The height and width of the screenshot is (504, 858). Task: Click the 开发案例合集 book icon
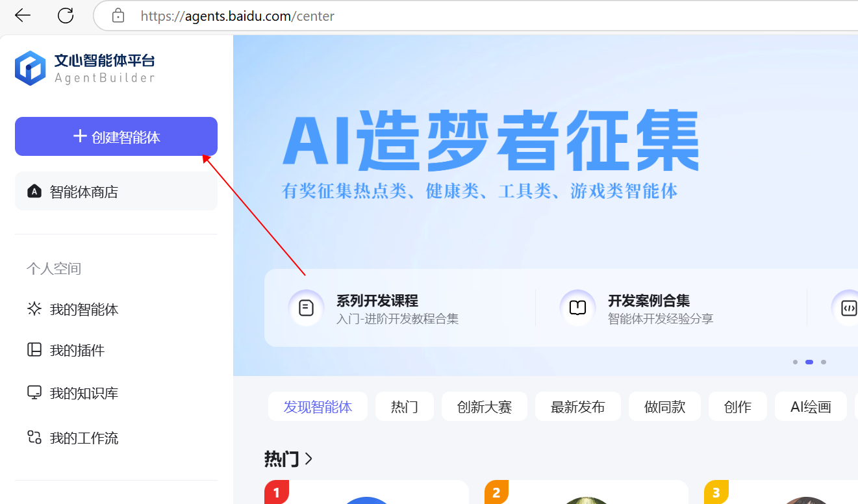[577, 308]
